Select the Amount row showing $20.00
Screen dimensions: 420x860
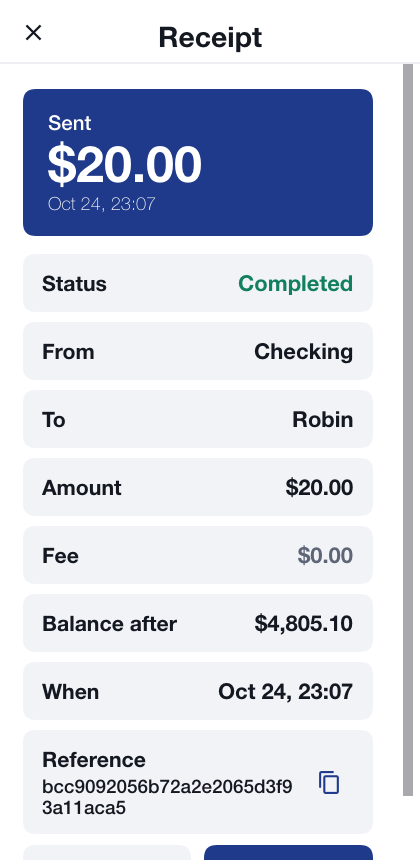198,487
